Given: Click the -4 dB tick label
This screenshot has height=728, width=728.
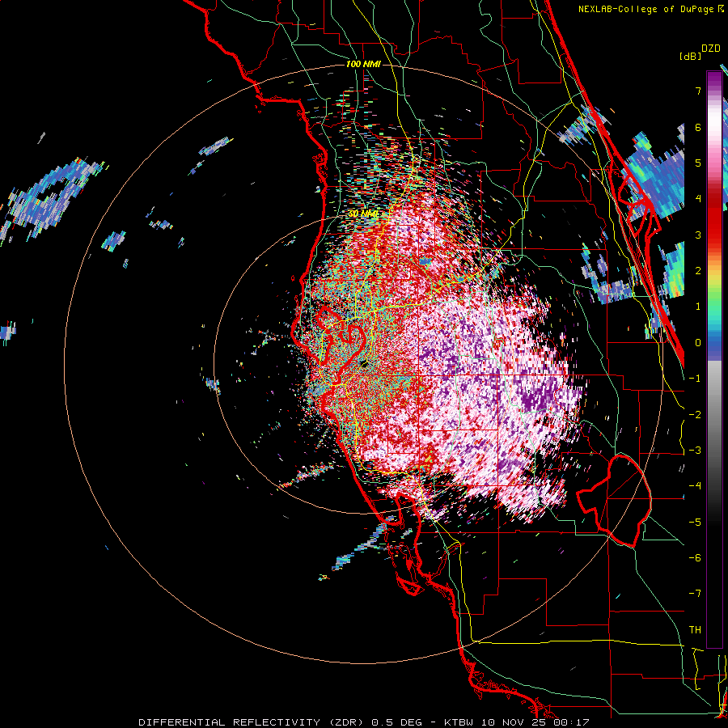Looking at the screenshot, I should 695,486.
